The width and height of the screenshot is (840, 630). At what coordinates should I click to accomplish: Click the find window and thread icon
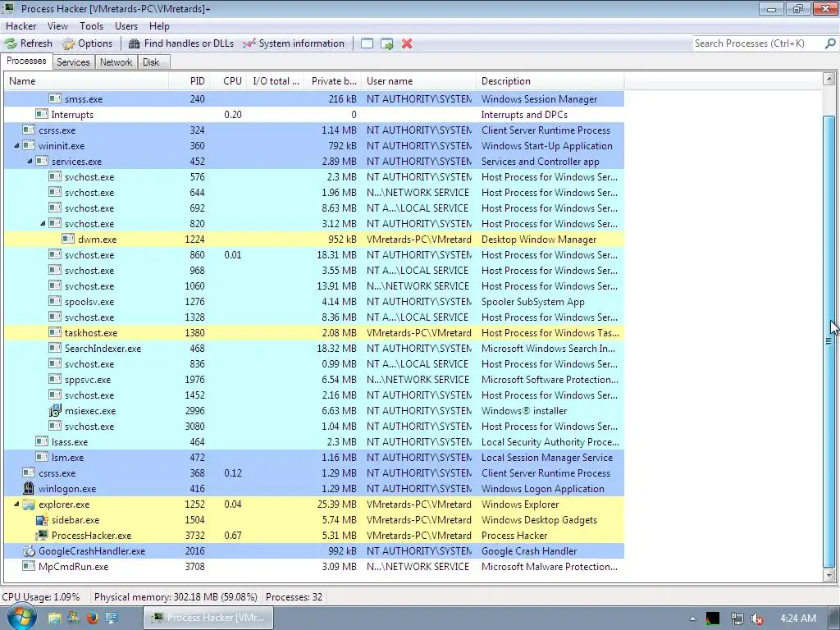(387, 43)
